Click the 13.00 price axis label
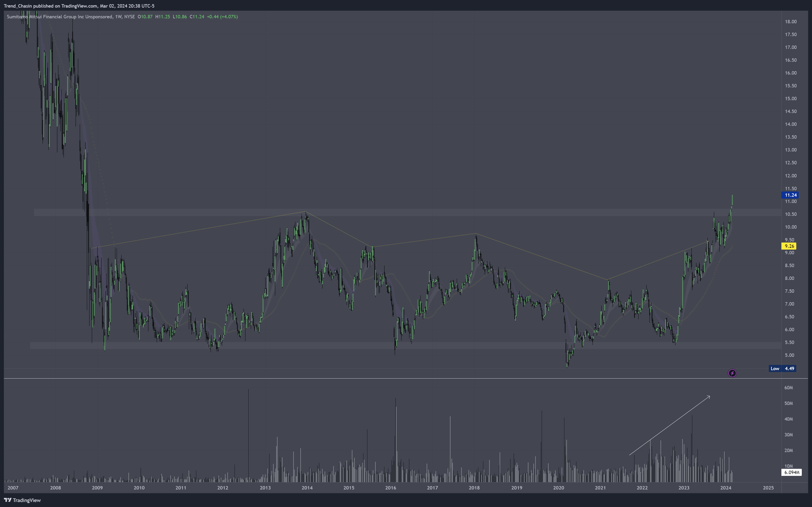Image resolution: width=812 pixels, height=507 pixels. (x=791, y=150)
